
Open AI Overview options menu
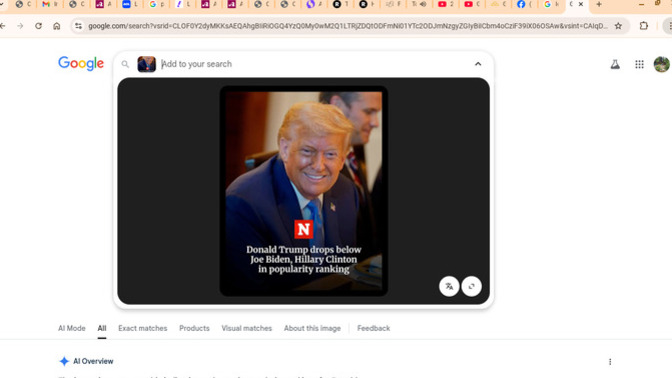click(610, 362)
